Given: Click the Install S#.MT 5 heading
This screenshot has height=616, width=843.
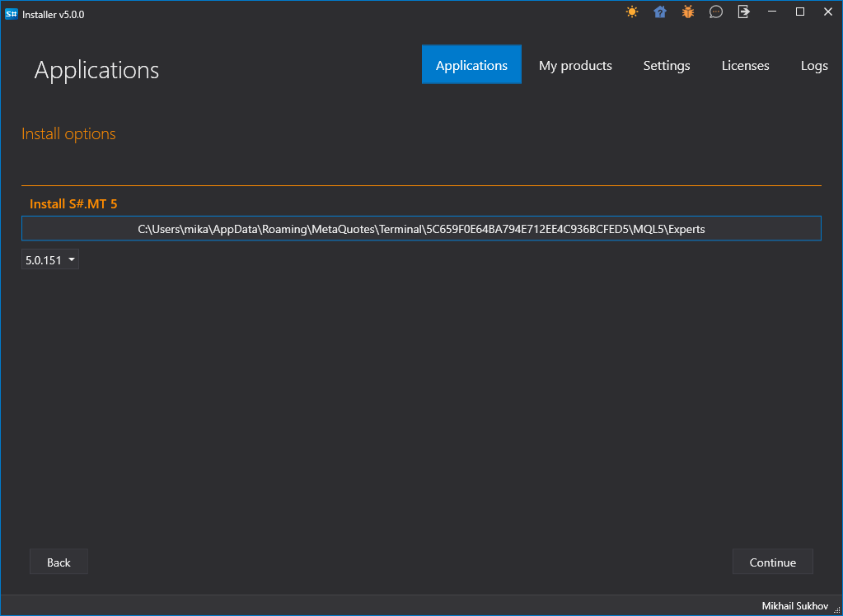Looking at the screenshot, I should pyautogui.click(x=73, y=203).
